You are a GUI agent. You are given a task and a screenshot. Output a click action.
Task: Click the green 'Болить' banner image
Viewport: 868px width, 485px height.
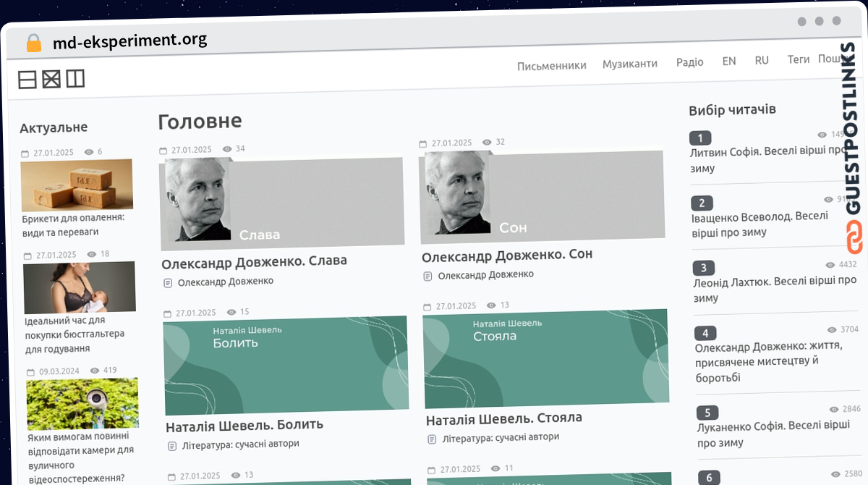click(x=286, y=366)
